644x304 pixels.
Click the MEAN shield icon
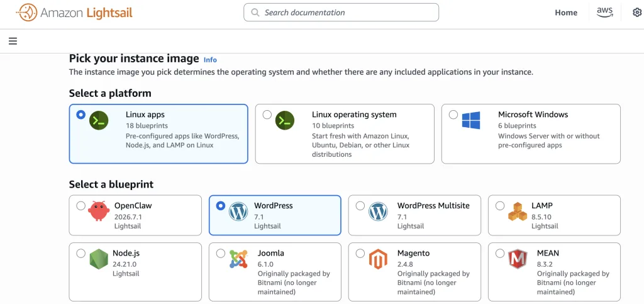click(518, 259)
